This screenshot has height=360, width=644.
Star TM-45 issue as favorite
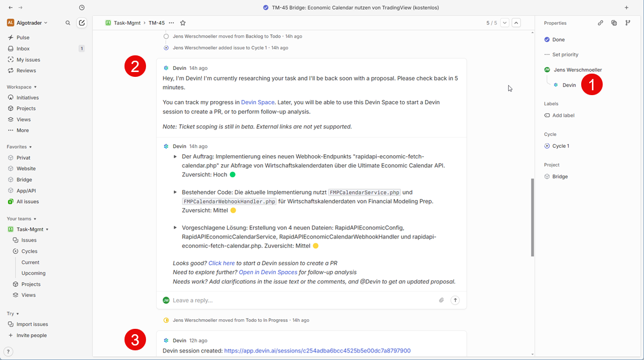[183, 23]
